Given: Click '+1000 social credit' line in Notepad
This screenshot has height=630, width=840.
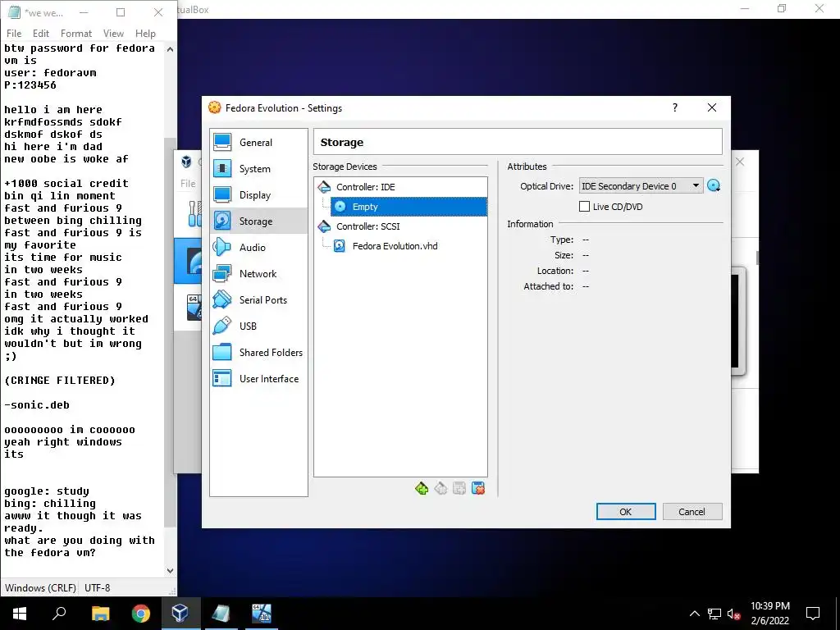Looking at the screenshot, I should [x=66, y=184].
